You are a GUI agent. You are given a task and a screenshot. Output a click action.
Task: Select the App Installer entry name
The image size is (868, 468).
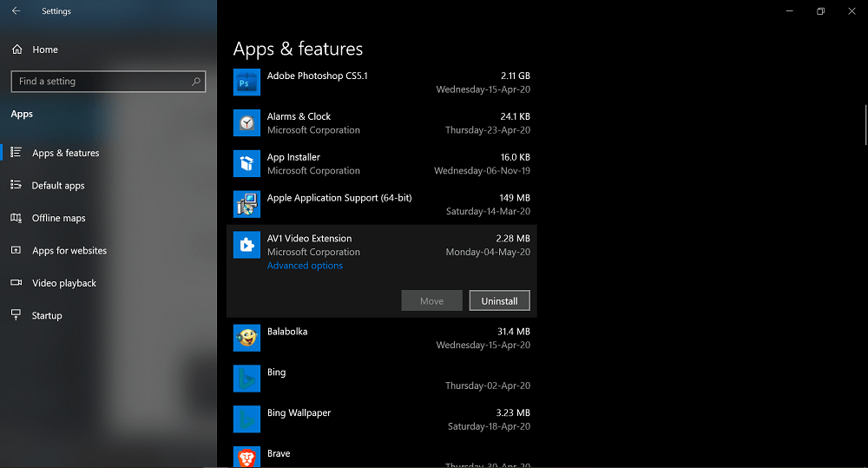[293, 157]
